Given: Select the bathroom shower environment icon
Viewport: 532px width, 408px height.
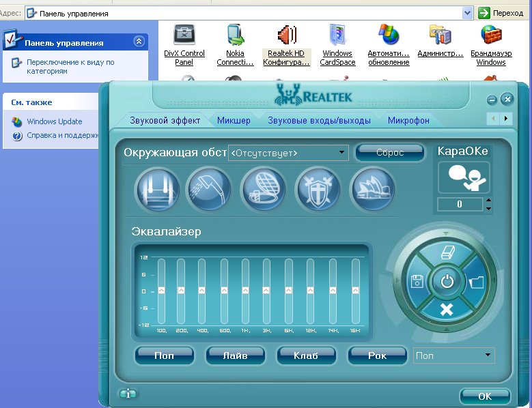Looking at the screenshot, I should tap(210, 189).
